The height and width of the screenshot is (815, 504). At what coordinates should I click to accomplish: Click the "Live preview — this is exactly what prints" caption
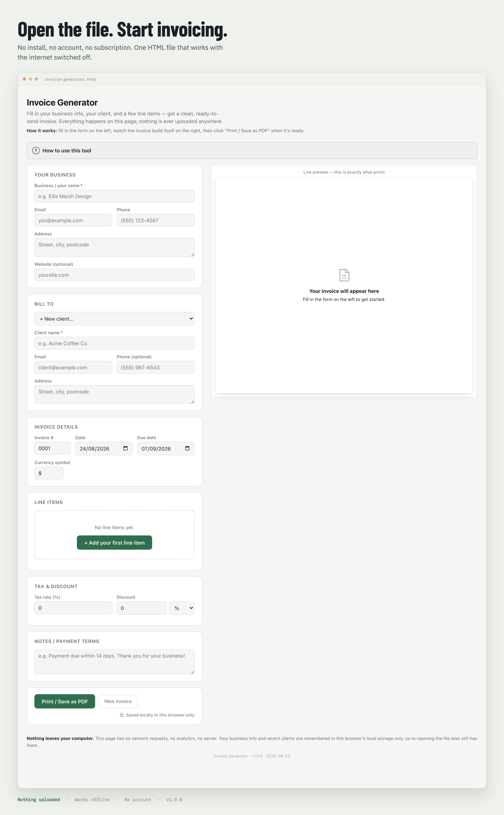tap(344, 172)
